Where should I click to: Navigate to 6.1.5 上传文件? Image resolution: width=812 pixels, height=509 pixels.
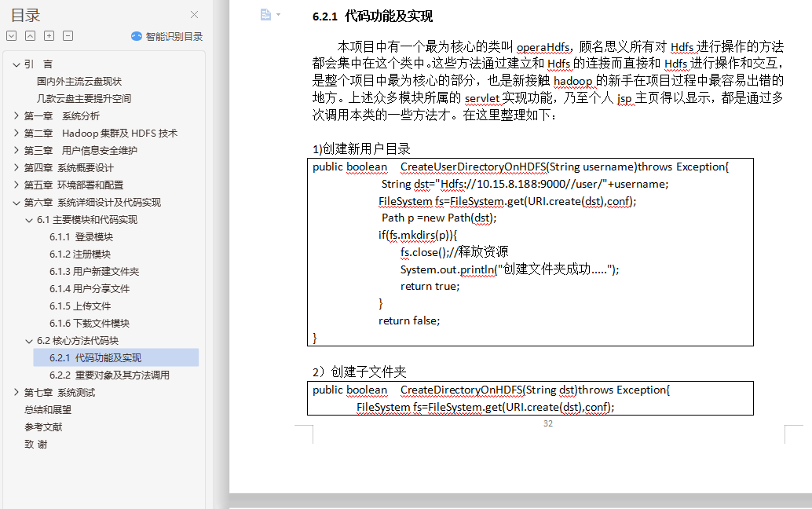point(80,306)
